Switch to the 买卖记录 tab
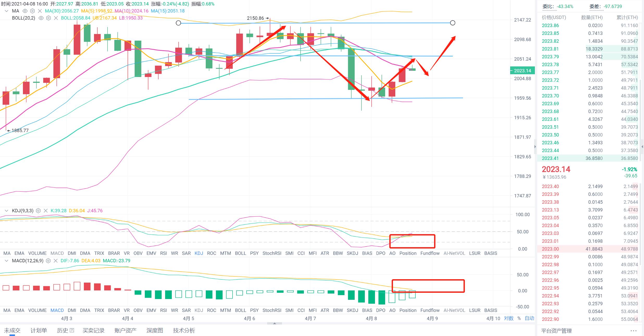 93,331
